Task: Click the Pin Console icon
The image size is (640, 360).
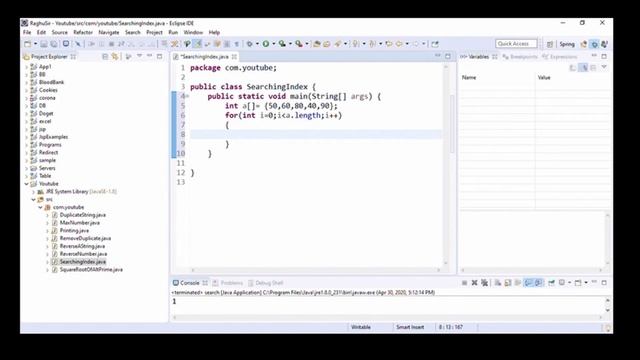Action: 552,282
